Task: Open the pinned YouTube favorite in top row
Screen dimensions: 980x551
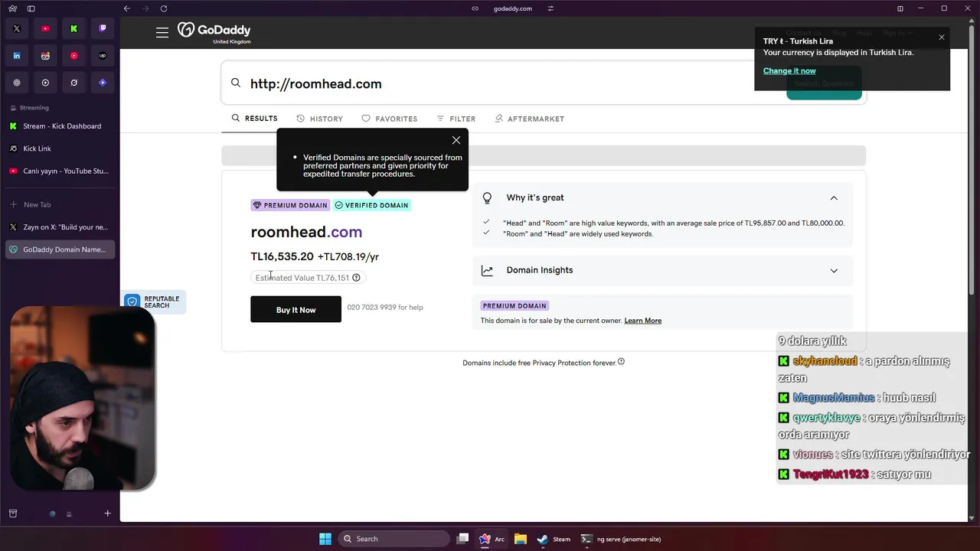Action: [45, 28]
